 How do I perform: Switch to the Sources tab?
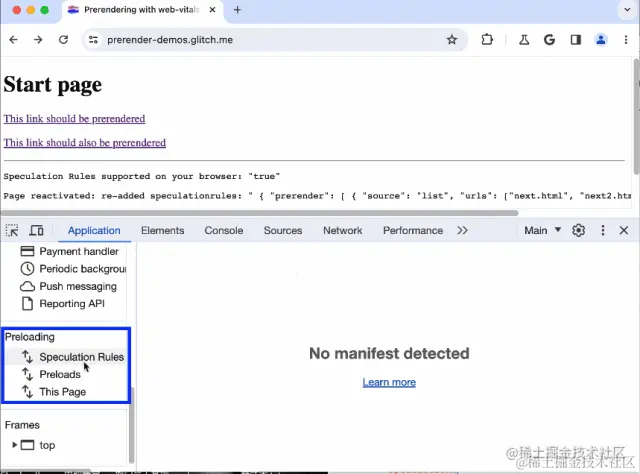pyautogui.click(x=283, y=231)
